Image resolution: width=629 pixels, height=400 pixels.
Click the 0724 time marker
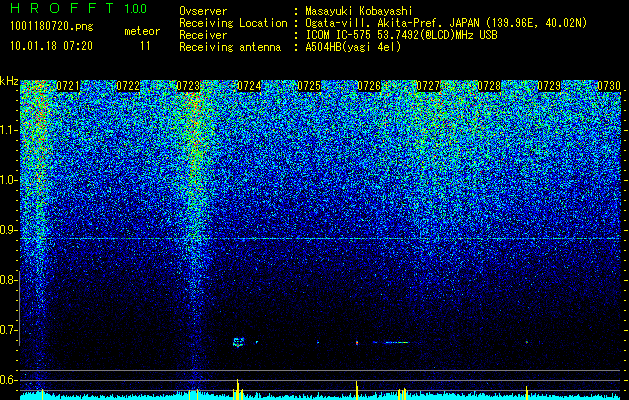point(249,86)
